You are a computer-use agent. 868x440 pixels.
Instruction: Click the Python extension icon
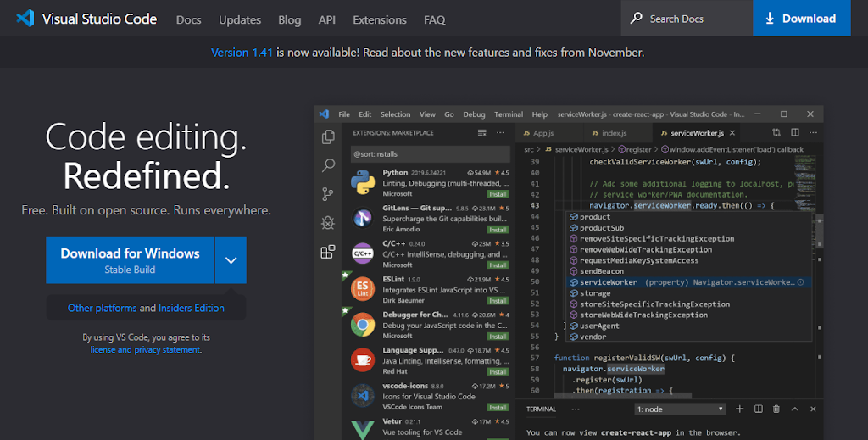(x=363, y=182)
